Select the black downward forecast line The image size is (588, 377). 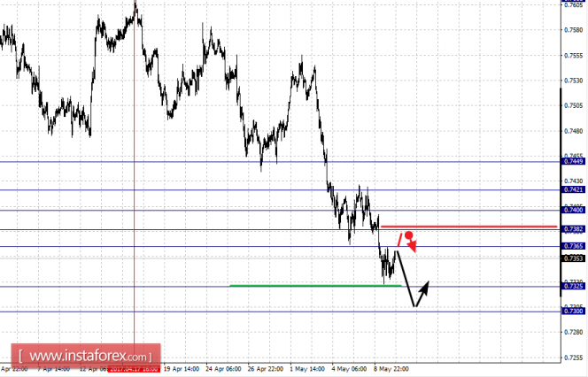pos(406,279)
